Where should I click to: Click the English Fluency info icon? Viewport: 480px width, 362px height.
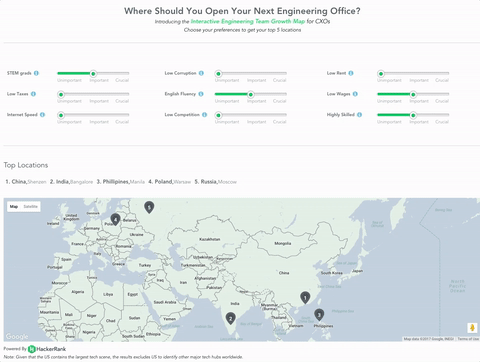click(201, 94)
